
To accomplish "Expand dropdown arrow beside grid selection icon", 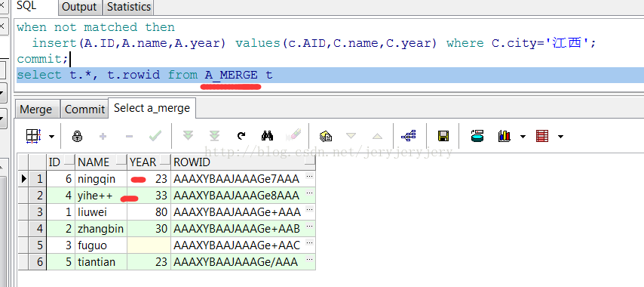I will [52, 136].
